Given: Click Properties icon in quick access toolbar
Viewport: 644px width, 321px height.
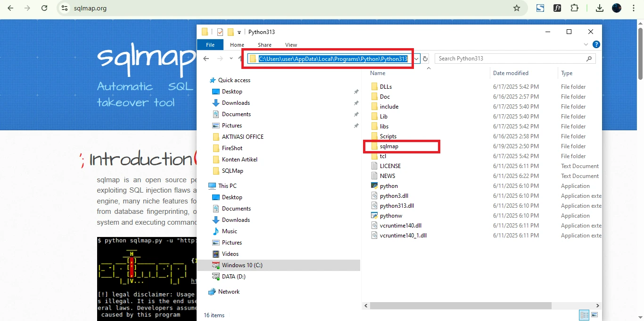Looking at the screenshot, I should (x=220, y=32).
